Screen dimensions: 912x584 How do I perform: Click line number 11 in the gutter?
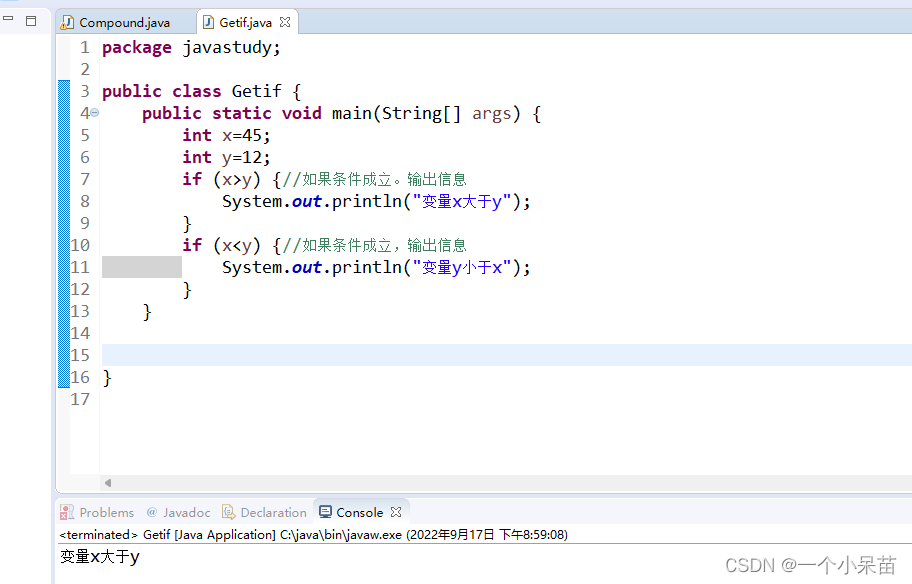click(x=80, y=268)
